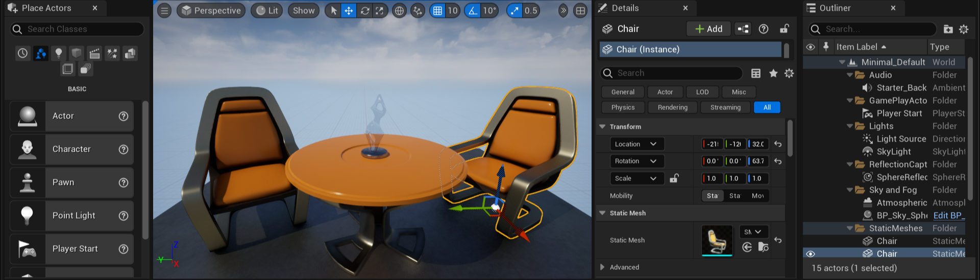
Task: Switch to the Physics filter tab
Action: 623,107
